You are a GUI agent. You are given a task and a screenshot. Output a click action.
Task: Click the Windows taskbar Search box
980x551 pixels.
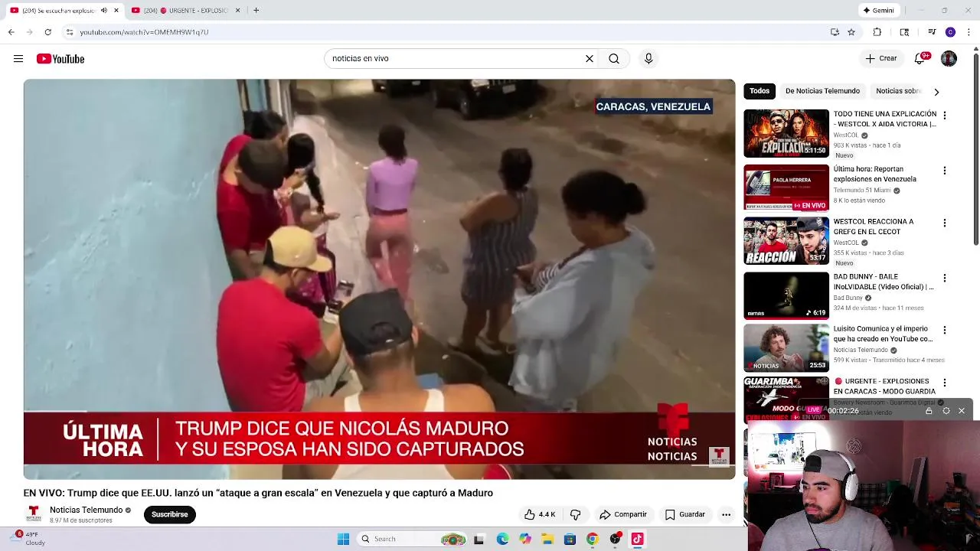pyautogui.click(x=413, y=539)
